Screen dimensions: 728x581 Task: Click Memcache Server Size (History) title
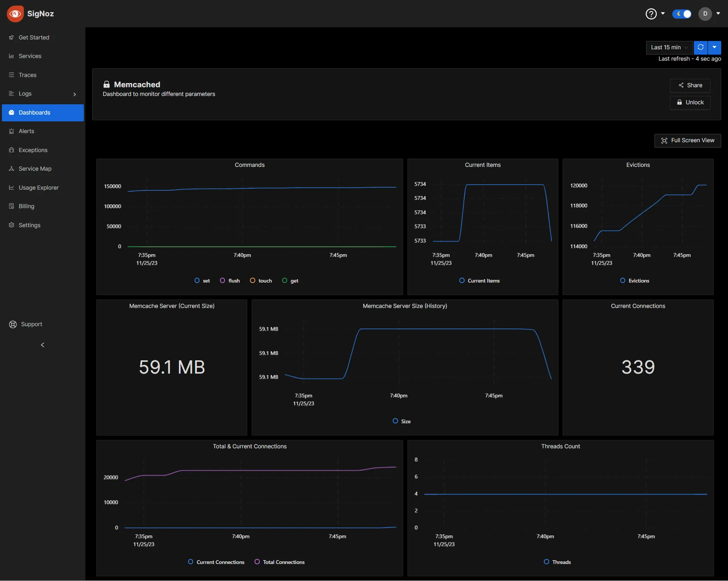click(x=405, y=306)
